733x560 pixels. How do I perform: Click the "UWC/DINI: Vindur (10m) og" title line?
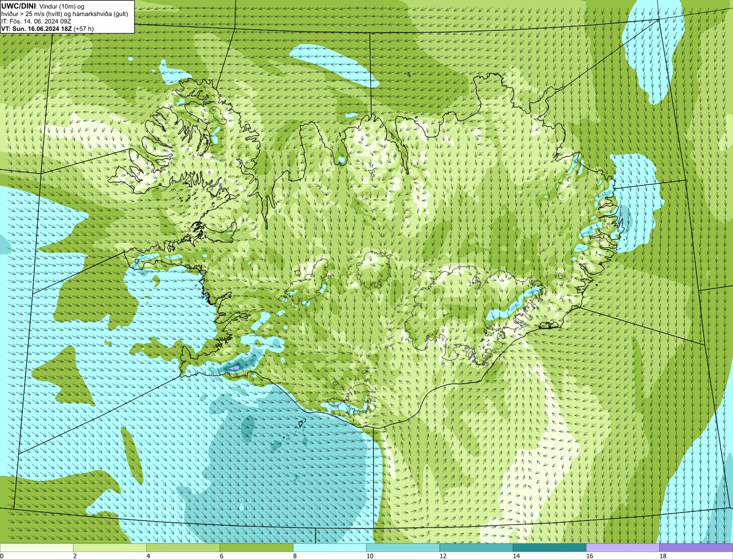tap(43, 6)
